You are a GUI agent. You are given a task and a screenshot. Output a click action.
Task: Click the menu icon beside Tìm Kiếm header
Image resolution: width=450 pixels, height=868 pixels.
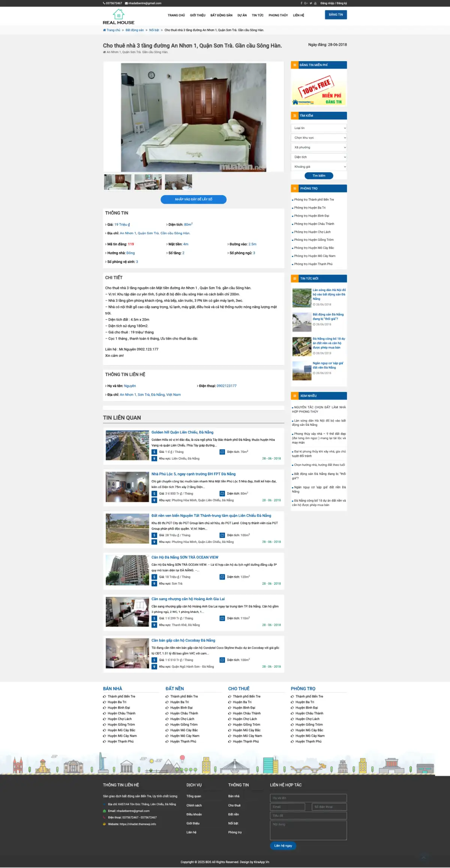coord(295,116)
